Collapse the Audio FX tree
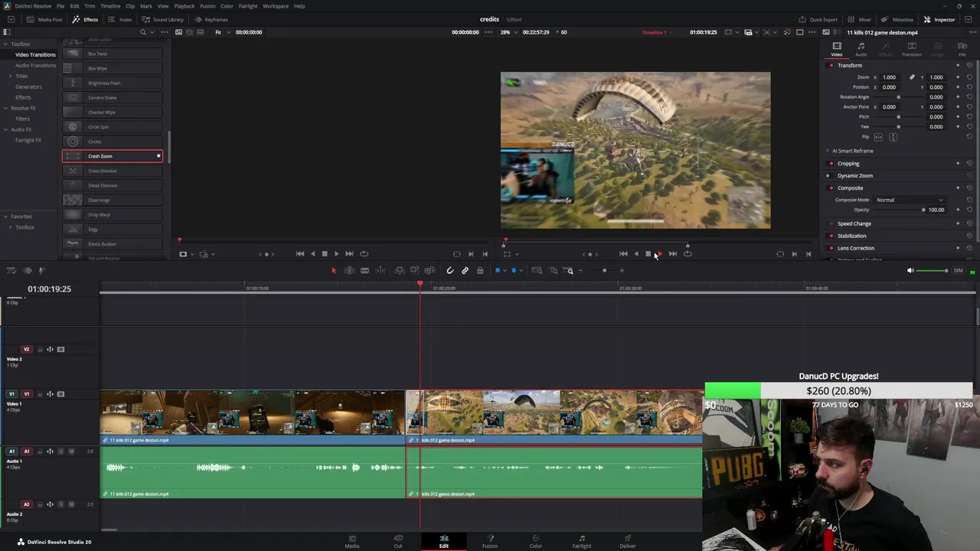Image resolution: width=980 pixels, height=551 pixels. click(x=5, y=129)
